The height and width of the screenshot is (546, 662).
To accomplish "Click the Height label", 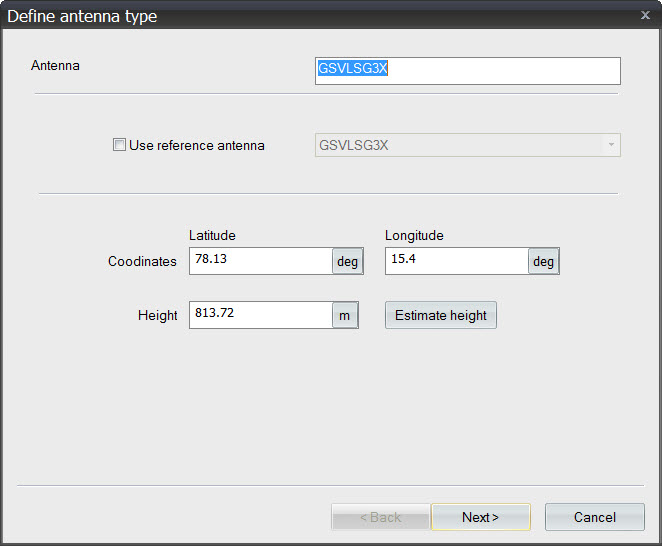I will [157, 315].
